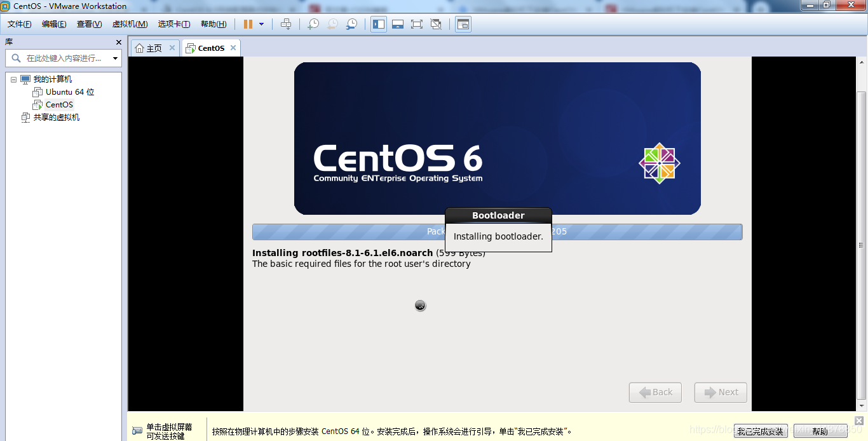Open the 文件(F) menu

(19, 24)
